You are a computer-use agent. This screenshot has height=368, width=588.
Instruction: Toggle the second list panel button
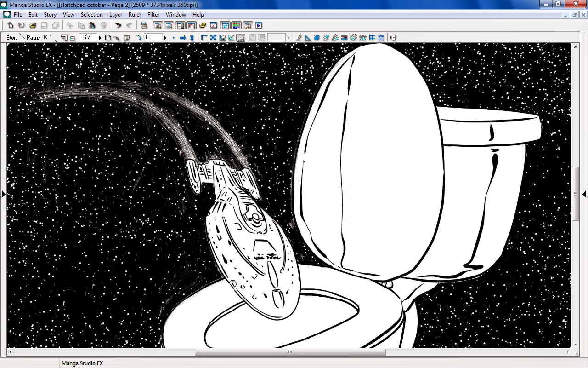click(169, 26)
